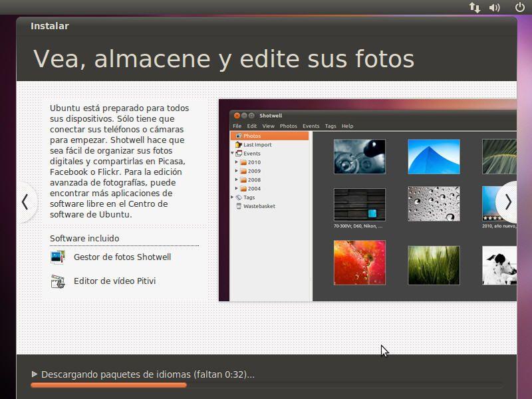The width and height of the screenshot is (532, 399).
Task: Minimize the Shotwell window
Action: coord(244,116)
